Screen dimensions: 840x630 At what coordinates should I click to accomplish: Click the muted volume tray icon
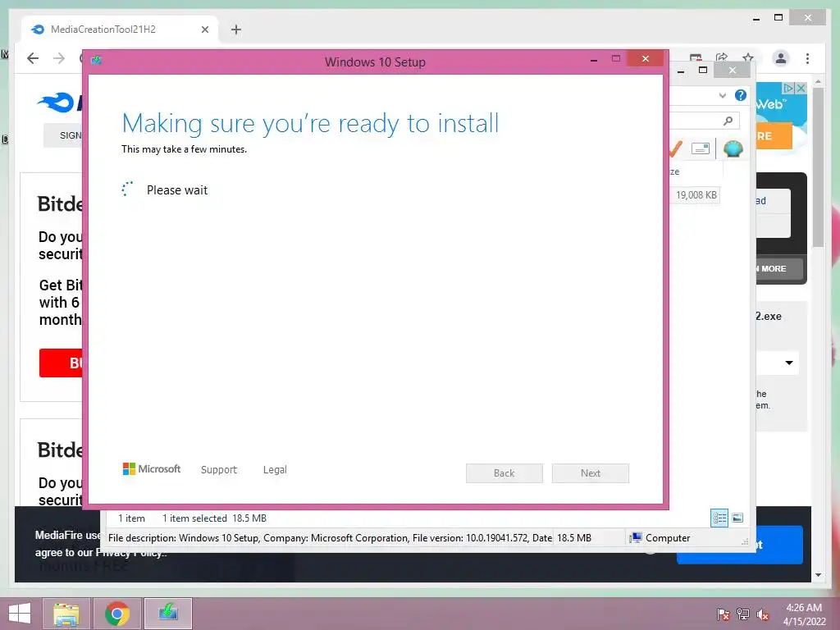pyautogui.click(x=763, y=614)
